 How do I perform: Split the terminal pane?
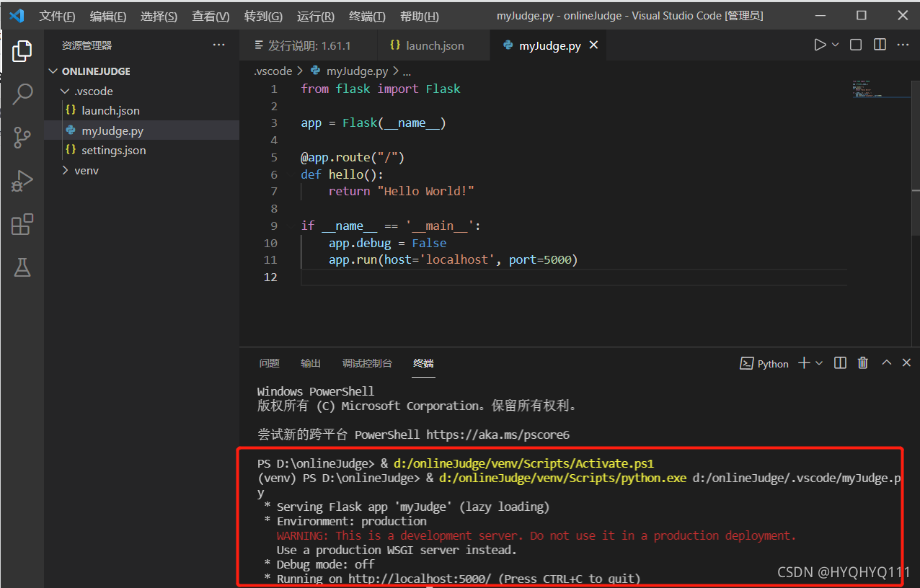point(839,363)
